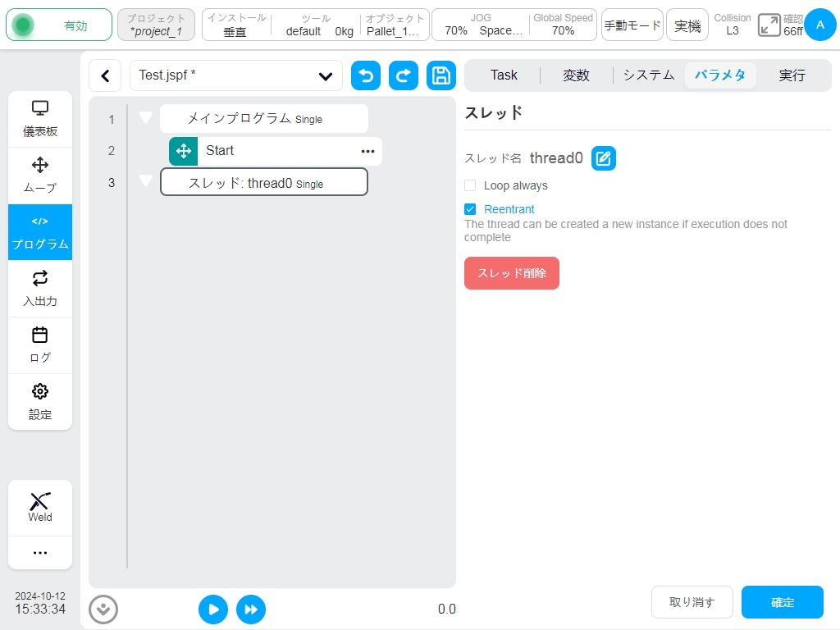Click the 手動モード manual mode button
Image resolution: width=840 pixels, height=630 pixels.
pyautogui.click(x=632, y=25)
